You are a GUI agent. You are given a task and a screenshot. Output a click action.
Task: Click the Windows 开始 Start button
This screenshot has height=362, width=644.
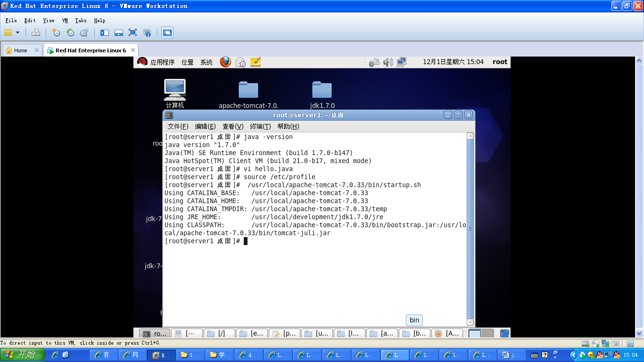(x=23, y=355)
